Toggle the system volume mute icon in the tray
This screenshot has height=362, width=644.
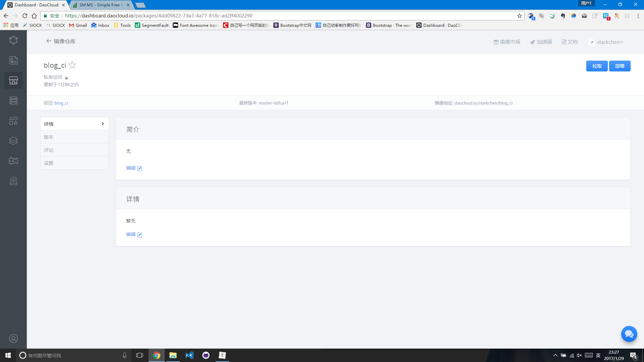coord(579,355)
